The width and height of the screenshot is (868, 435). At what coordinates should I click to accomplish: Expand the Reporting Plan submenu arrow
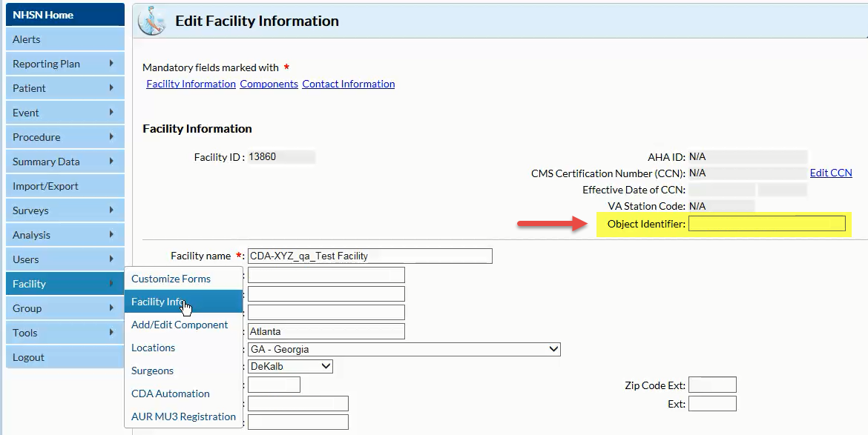click(111, 64)
